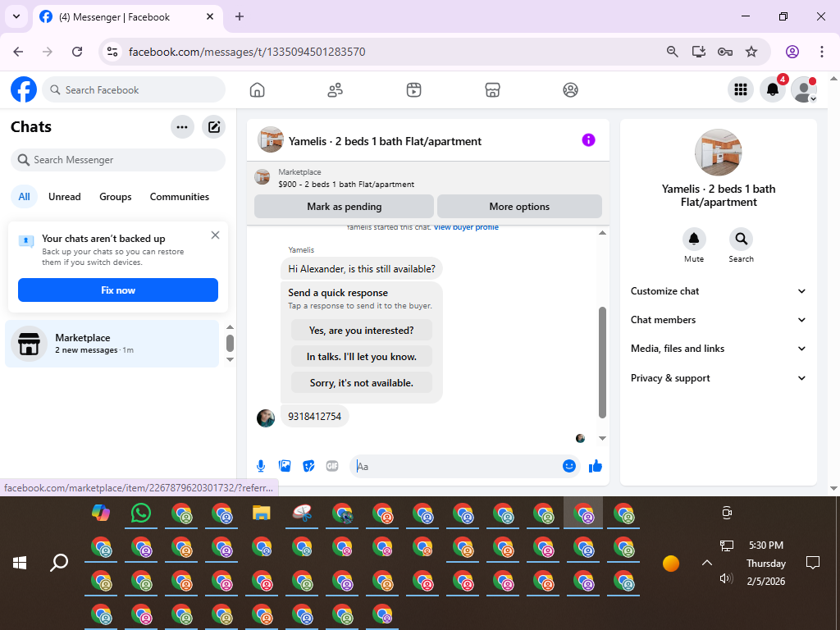Select the Groups chats tab

[x=115, y=197]
